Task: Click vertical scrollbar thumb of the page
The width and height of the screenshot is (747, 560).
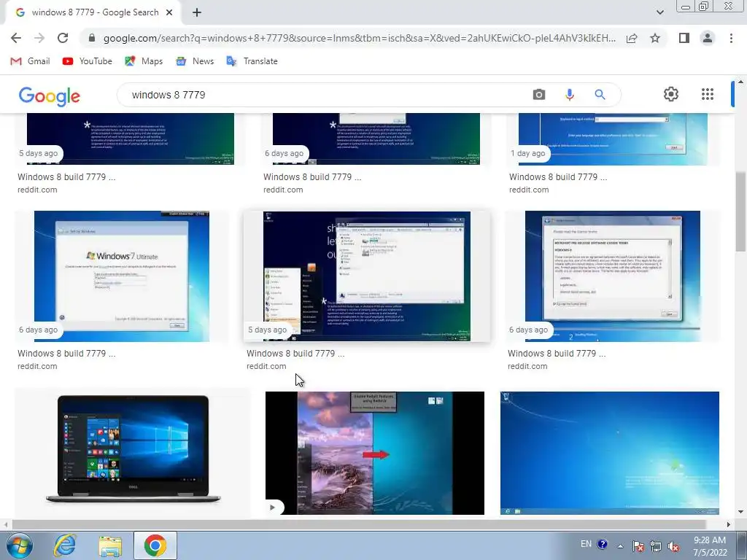Action: pos(741,212)
